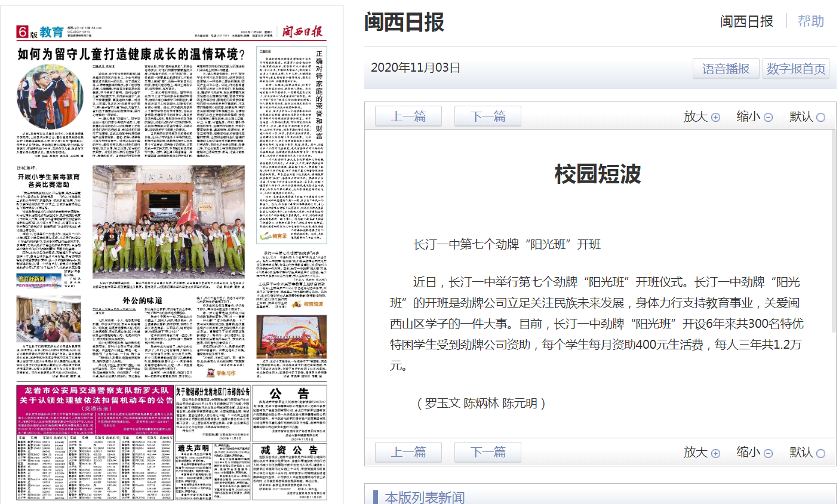839x504 pixels.
Task: Click the 校园短波 article heading
Action: click(598, 174)
